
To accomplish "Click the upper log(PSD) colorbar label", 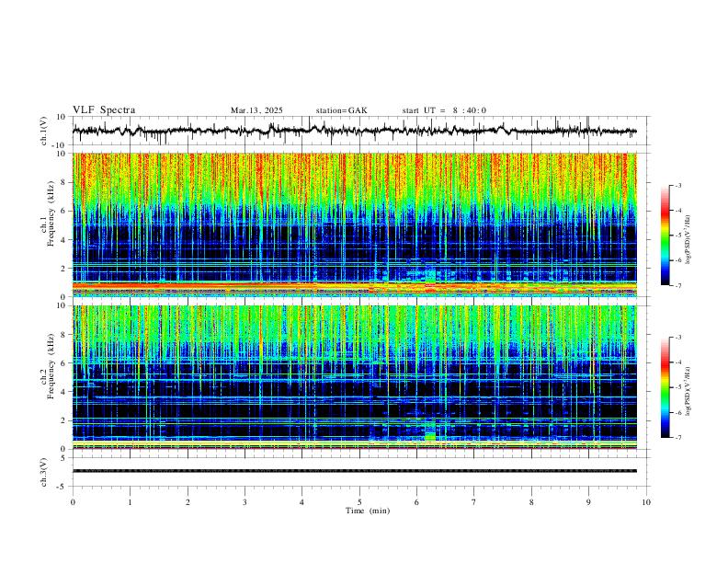I will coord(688,239).
